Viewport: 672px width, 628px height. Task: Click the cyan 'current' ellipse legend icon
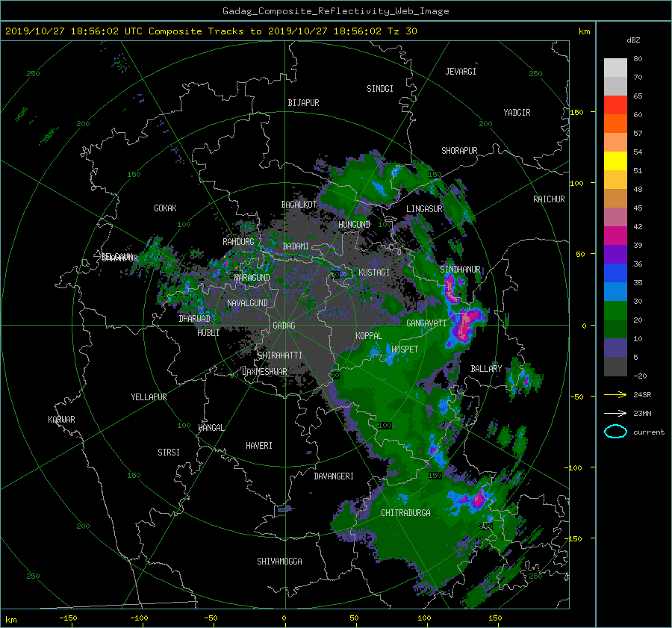point(615,432)
